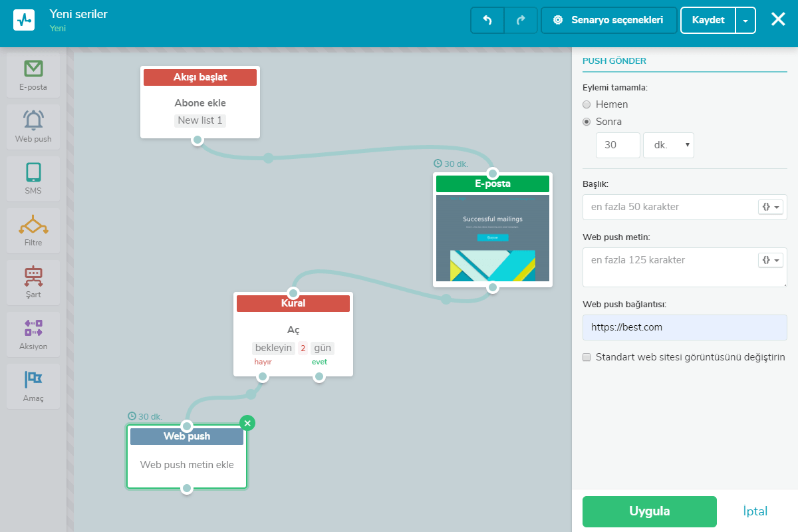Open the dk. time unit dropdown
798x532 pixels.
pos(668,145)
